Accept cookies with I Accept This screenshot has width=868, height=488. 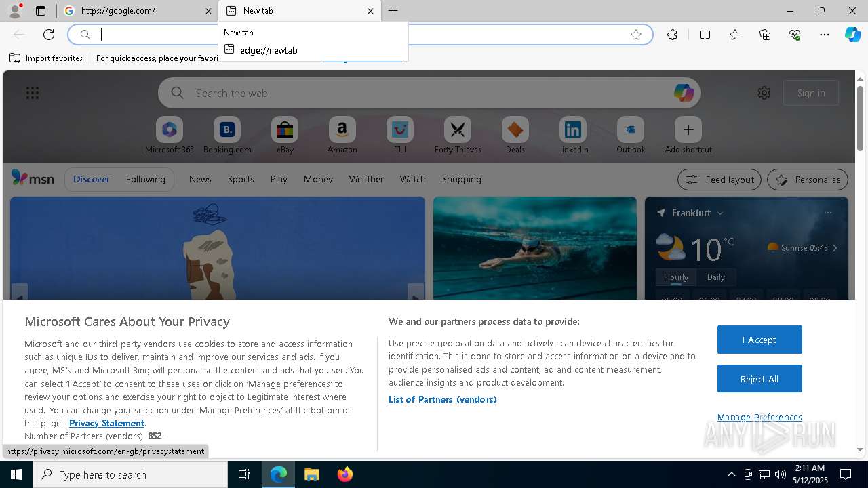[759, 340]
